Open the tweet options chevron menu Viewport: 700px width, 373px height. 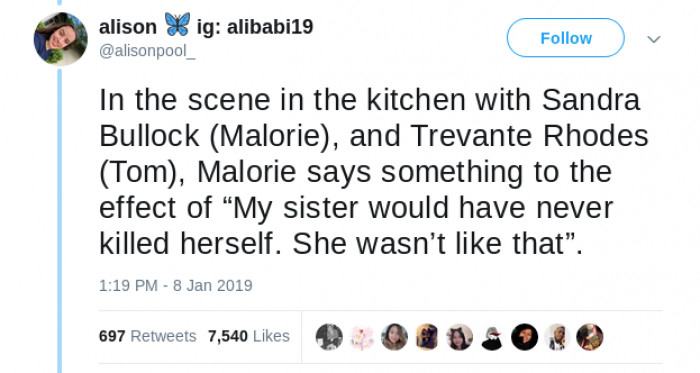pyautogui.click(x=654, y=39)
